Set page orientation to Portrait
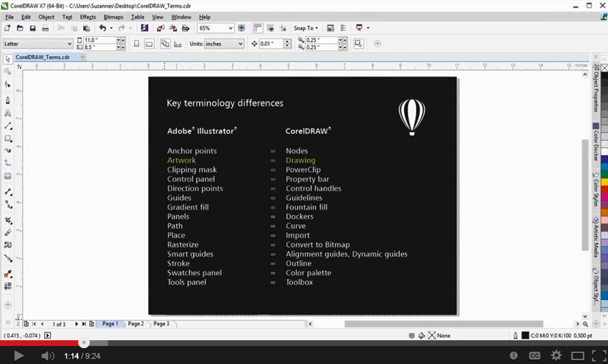Image resolution: width=608 pixels, height=364 pixels. pos(136,43)
